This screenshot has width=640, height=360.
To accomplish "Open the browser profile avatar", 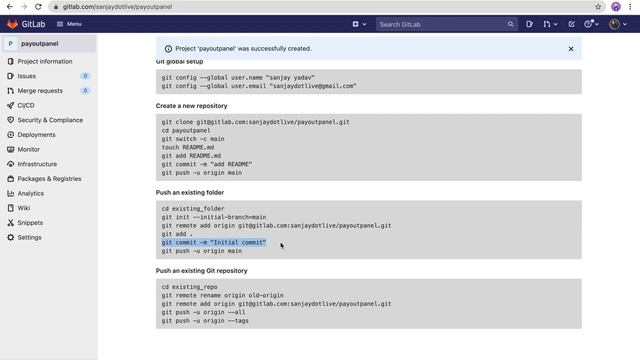I will coord(616,7).
